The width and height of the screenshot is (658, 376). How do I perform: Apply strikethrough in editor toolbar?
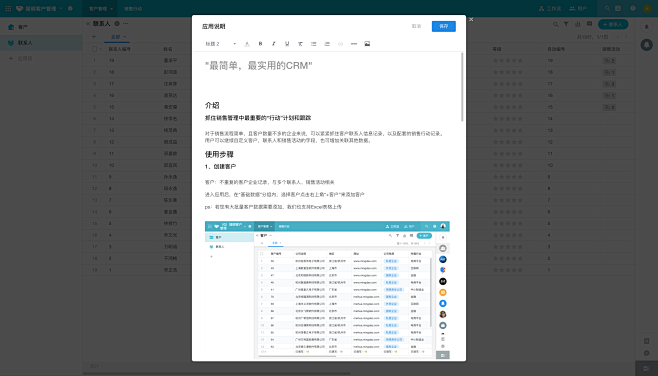[x=300, y=44]
